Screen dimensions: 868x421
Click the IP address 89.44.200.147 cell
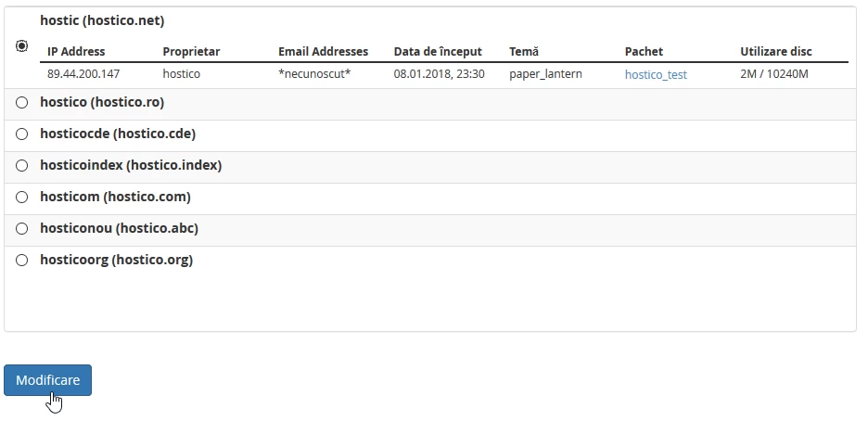[83, 73]
